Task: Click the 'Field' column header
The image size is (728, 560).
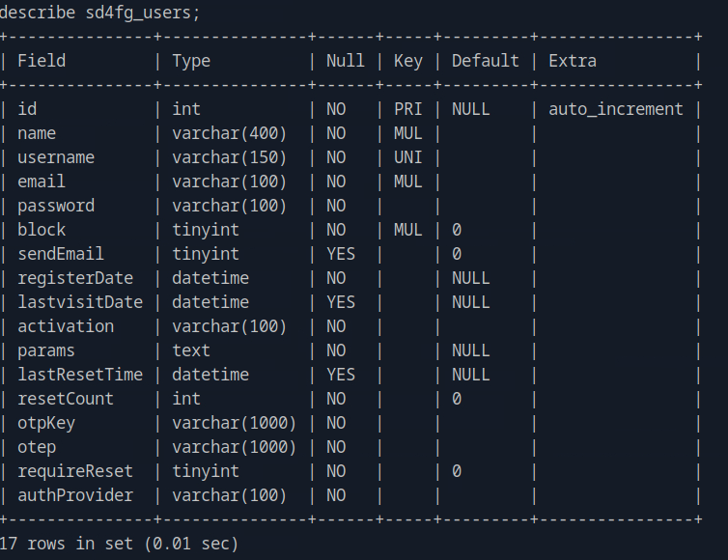Action: tap(42, 61)
